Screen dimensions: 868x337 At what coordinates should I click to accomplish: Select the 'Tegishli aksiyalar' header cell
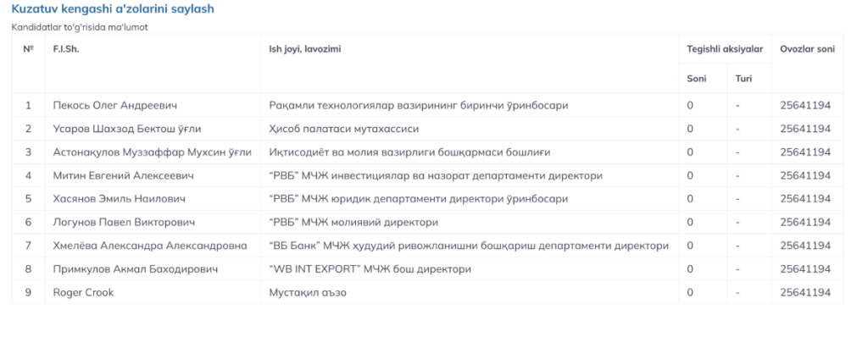(x=726, y=49)
